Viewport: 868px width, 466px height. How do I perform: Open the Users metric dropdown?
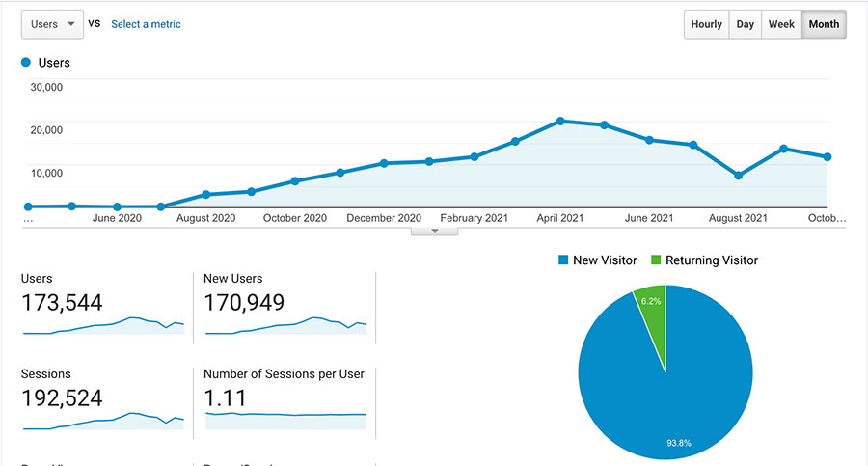coord(52,24)
